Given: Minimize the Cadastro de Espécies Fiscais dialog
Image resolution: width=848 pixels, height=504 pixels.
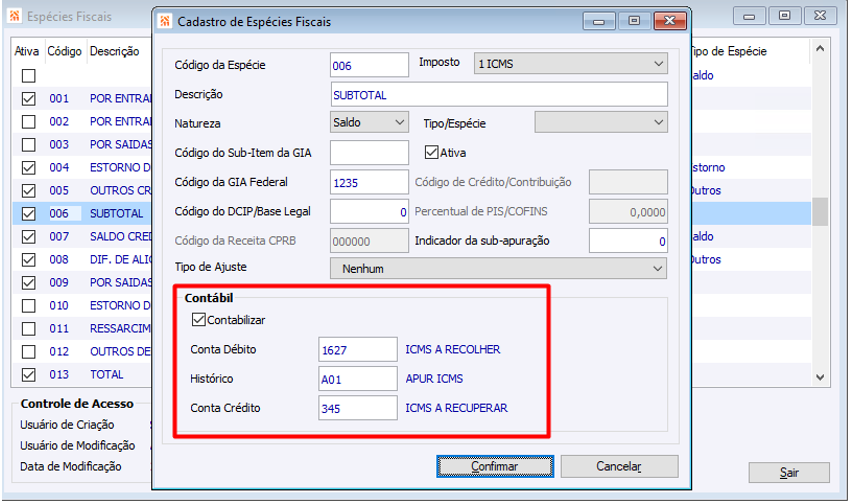Looking at the screenshot, I should click(x=599, y=21).
